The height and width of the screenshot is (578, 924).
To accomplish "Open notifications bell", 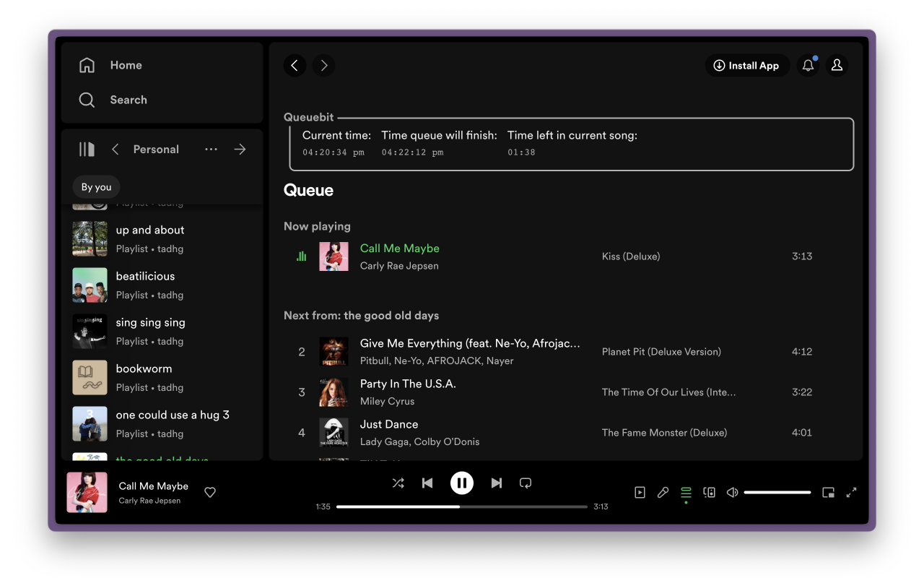I will 808,66.
